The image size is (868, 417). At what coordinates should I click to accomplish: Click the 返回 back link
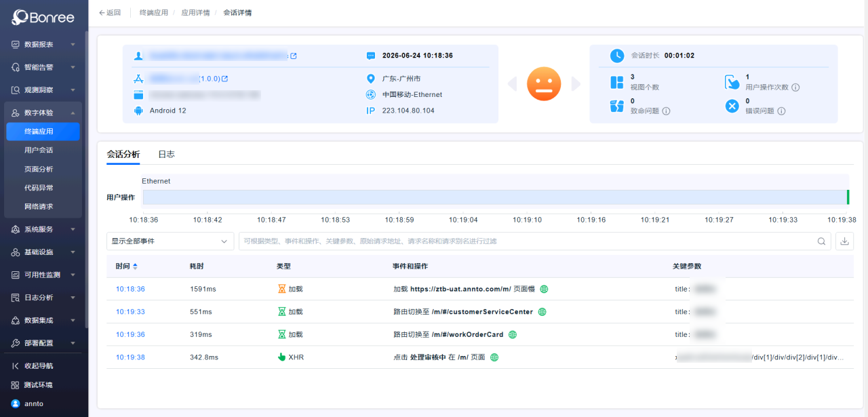[x=110, y=12]
